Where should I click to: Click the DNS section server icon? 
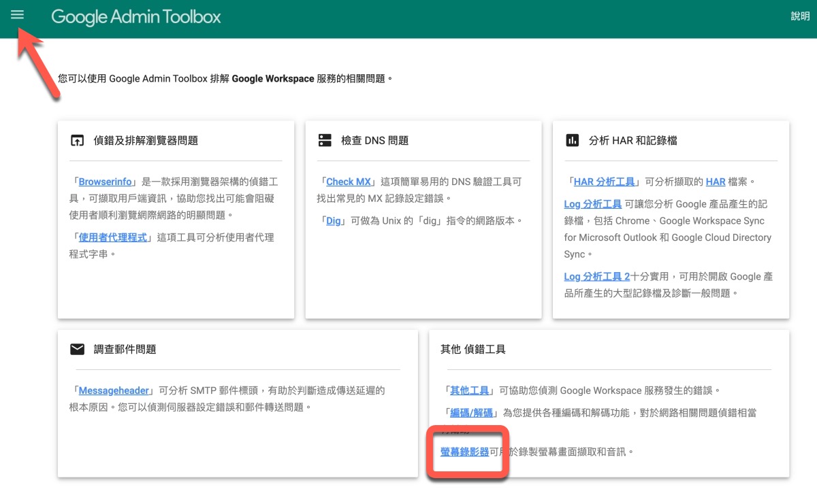325,141
